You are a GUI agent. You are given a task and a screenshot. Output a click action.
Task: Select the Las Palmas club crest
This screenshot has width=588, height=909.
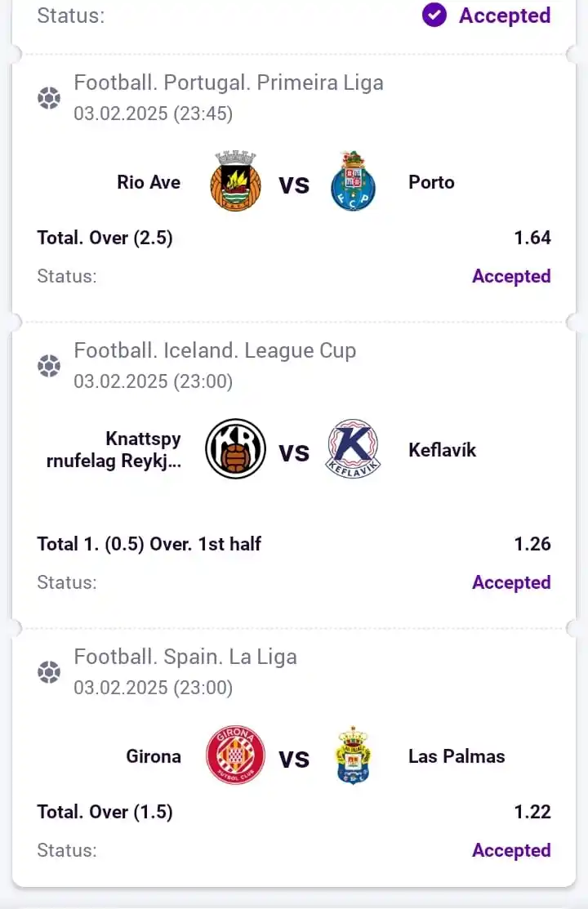pyautogui.click(x=353, y=755)
